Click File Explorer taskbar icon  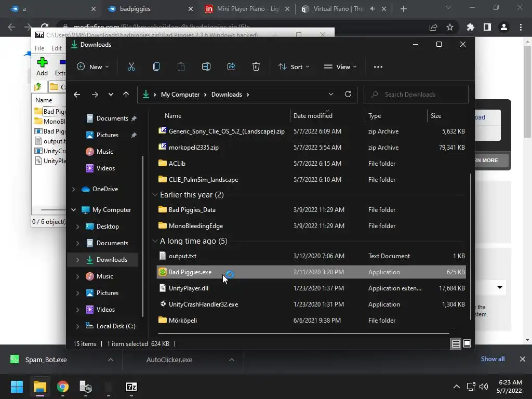(39, 387)
